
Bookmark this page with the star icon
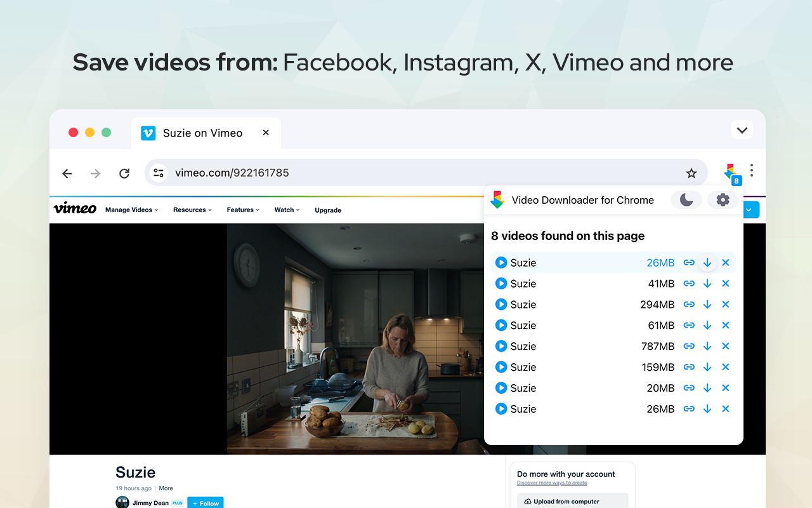691,173
